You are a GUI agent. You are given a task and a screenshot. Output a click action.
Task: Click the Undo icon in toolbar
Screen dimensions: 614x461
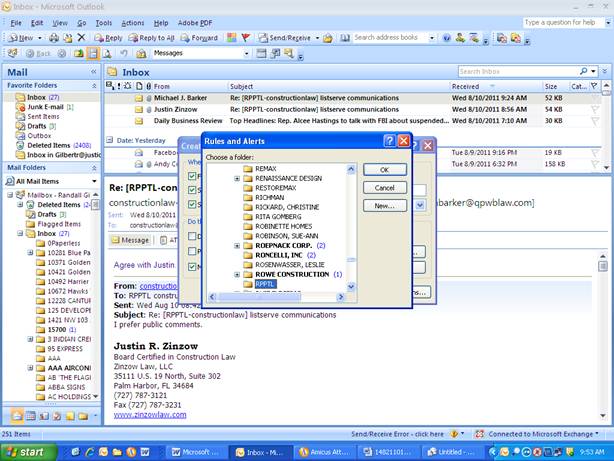click(124, 54)
